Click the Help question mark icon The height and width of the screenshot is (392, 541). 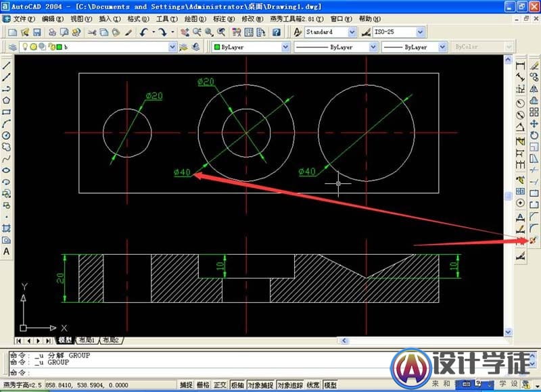click(277, 32)
